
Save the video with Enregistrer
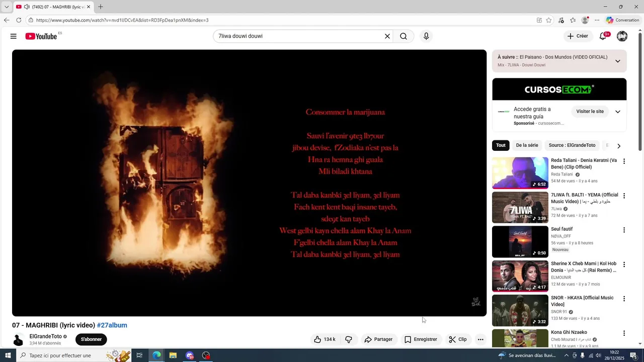421,339
